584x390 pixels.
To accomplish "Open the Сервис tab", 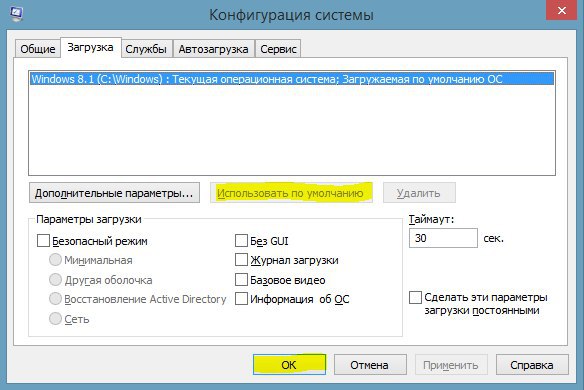I will (x=278, y=49).
